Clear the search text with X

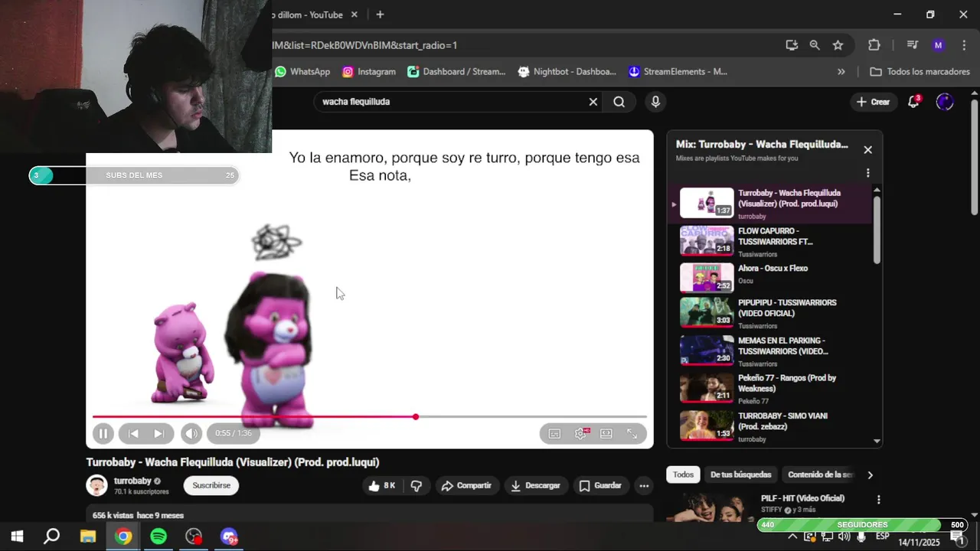593,102
